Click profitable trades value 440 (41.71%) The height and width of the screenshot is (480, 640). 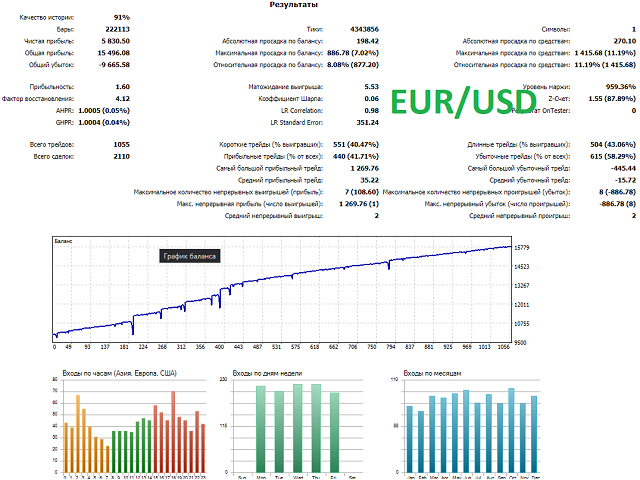point(356,157)
